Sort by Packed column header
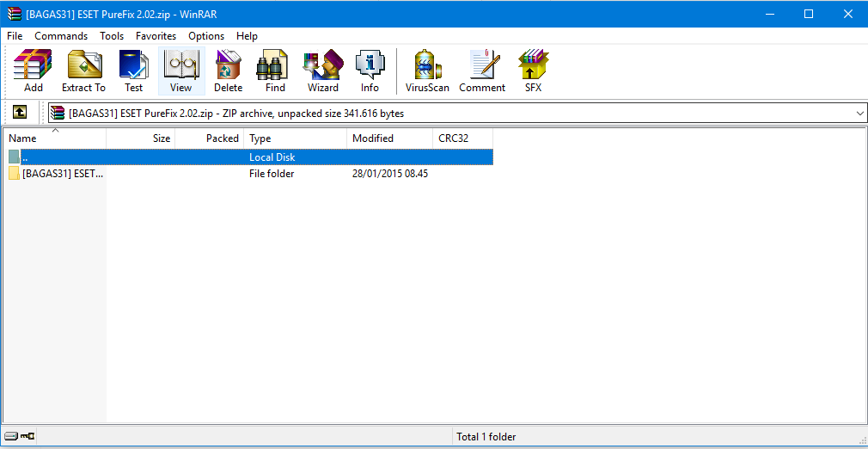The height and width of the screenshot is (449, 868). click(210, 138)
